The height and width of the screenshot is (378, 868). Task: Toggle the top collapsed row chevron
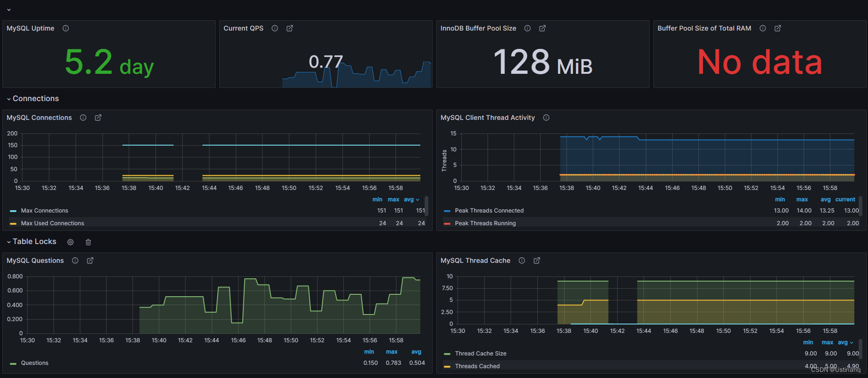[9, 9]
